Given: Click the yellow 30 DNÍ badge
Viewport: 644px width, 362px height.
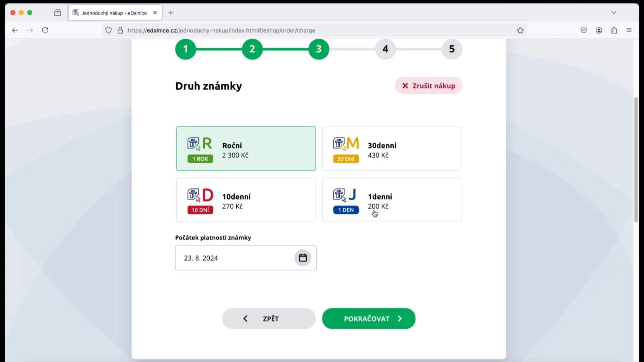Looking at the screenshot, I should click(346, 159).
